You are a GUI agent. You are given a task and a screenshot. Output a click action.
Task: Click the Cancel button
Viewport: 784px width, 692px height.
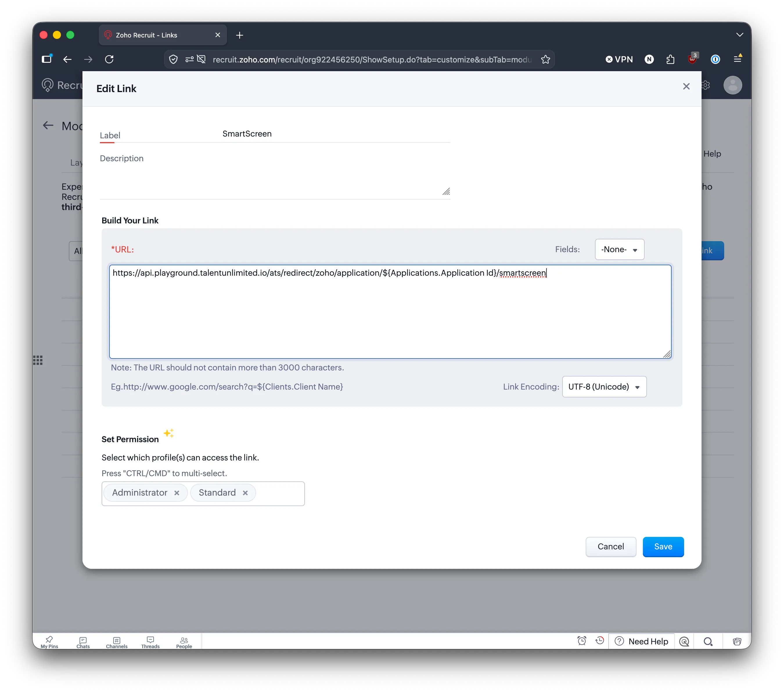610,546
